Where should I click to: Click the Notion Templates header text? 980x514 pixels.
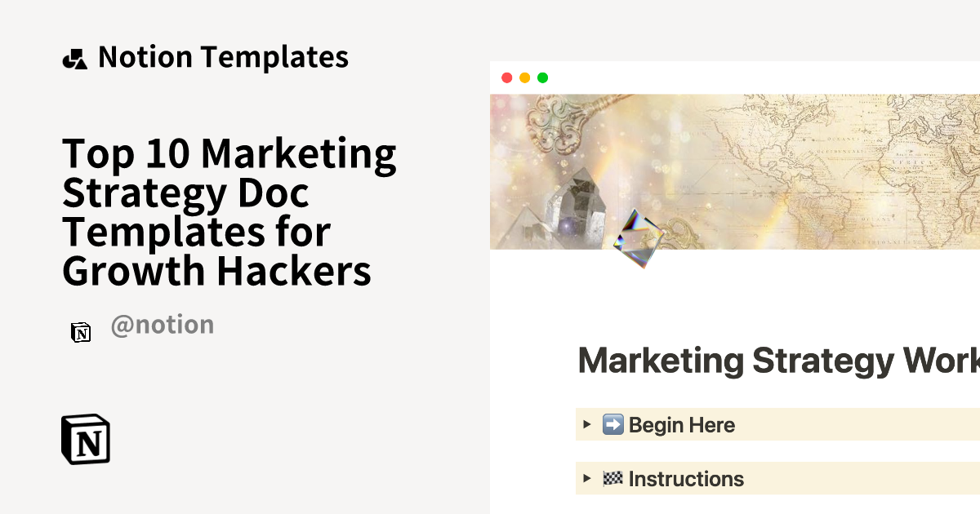[223, 57]
